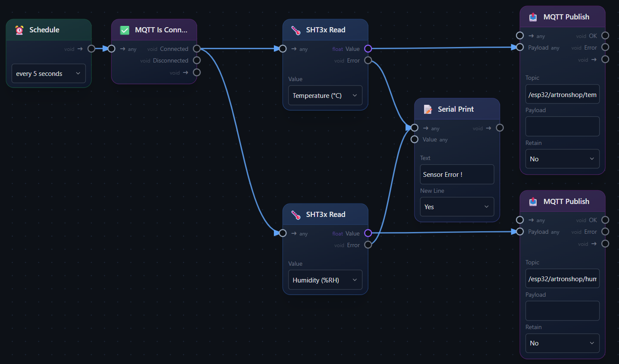Click thermometer icon on the Temperature SHT3x Read node
The width and height of the screenshot is (619, 364).
[x=296, y=30]
